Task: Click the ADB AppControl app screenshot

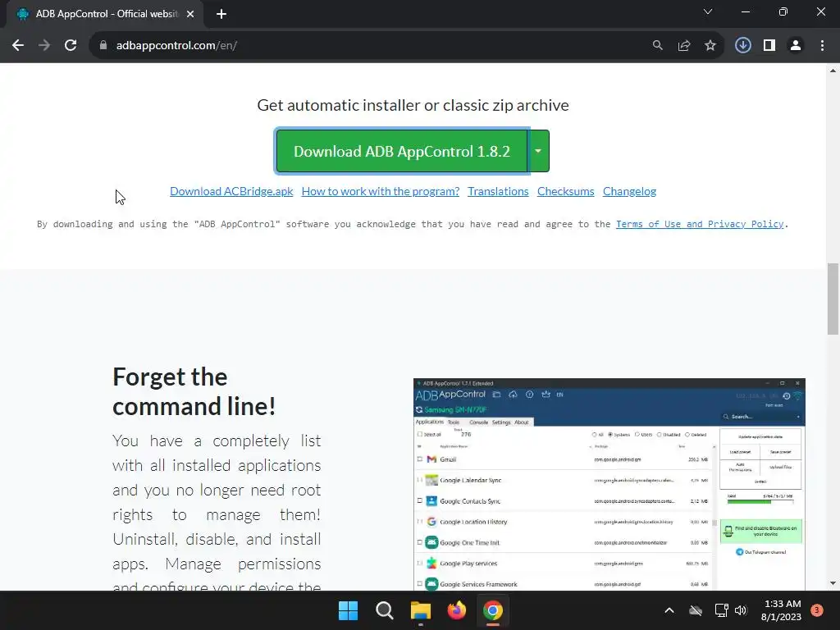Action: [x=609, y=484]
